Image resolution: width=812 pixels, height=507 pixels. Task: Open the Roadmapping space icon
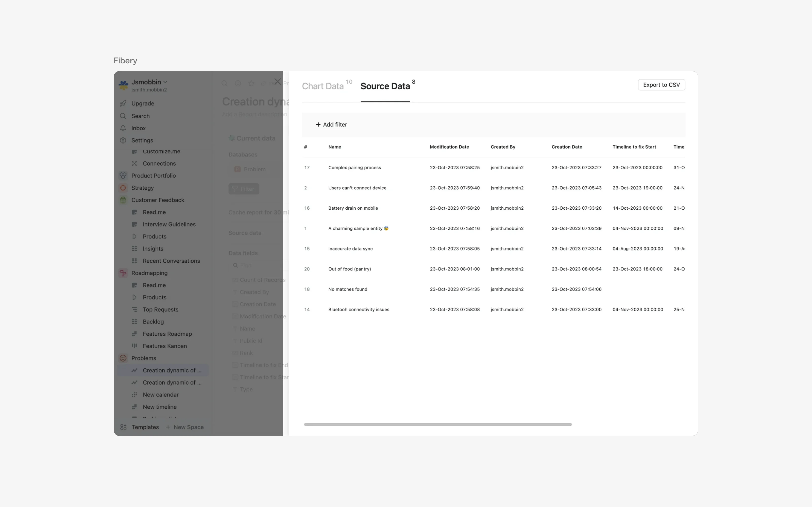click(123, 273)
